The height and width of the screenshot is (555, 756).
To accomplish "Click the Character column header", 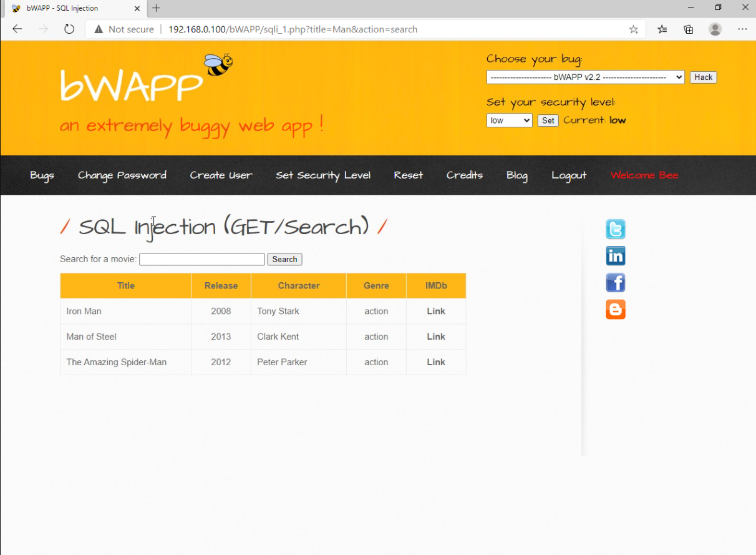I will [299, 285].
